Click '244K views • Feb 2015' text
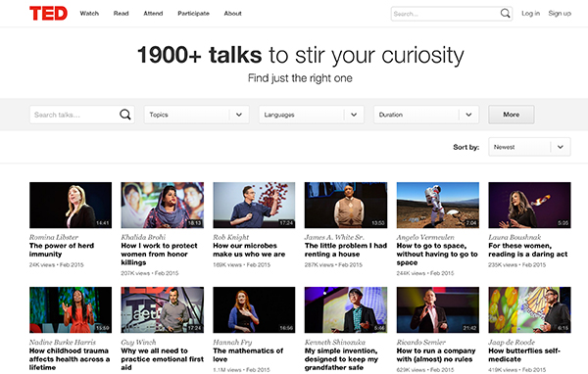 click(x=425, y=273)
